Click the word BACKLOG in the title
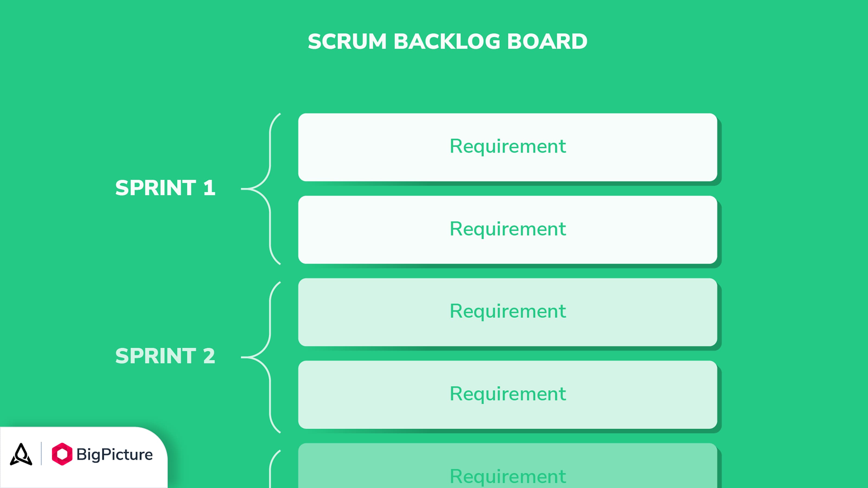This screenshot has height=488, width=868. (447, 41)
